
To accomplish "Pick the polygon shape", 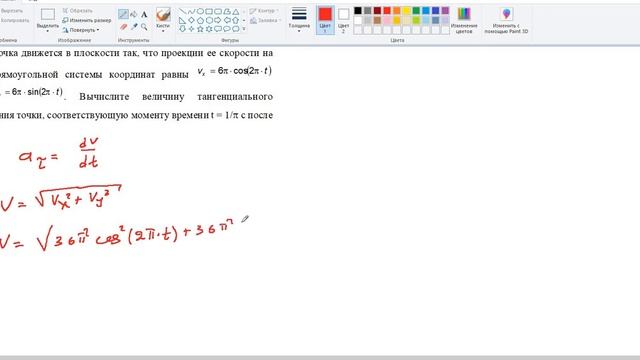I will 227,11.
